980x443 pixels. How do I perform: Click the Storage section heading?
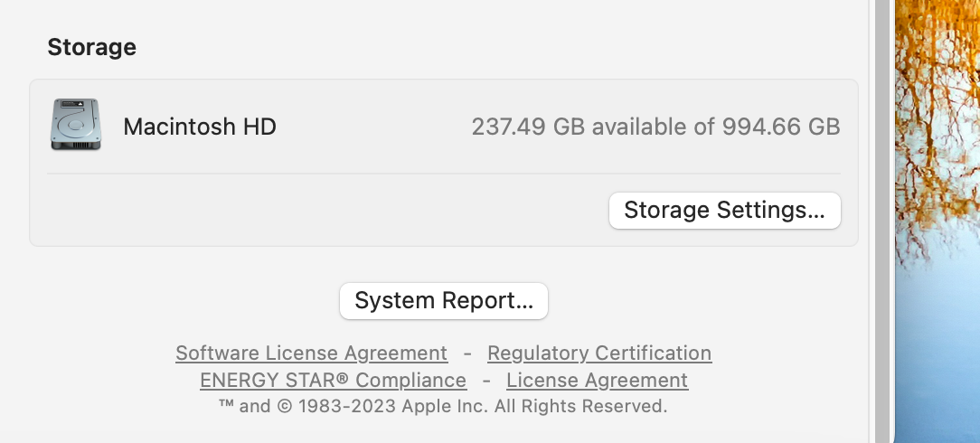(91, 47)
